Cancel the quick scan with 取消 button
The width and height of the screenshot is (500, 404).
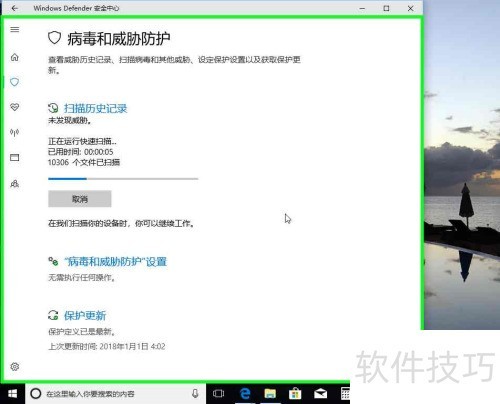pos(80,199)
